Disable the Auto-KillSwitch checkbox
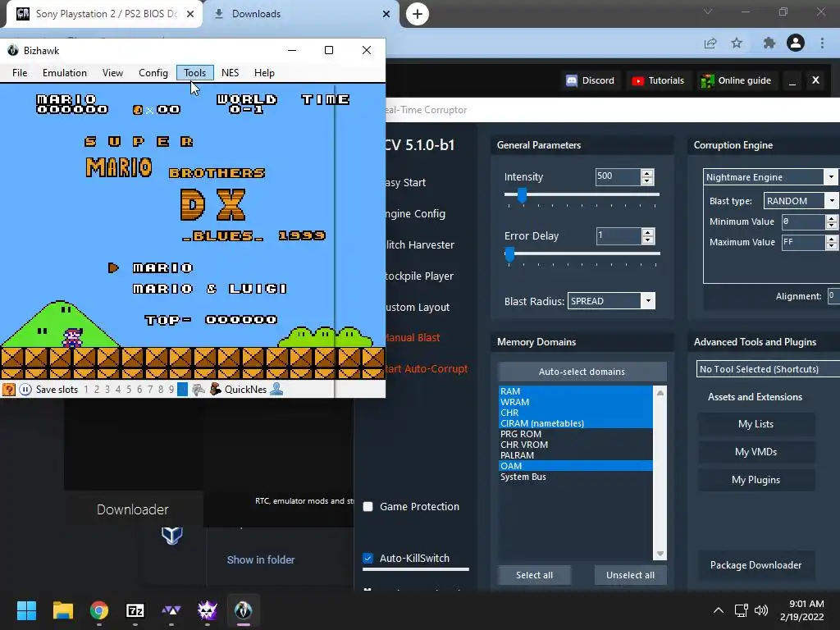Viewport: 840px width, 630px height. point(367,558)
